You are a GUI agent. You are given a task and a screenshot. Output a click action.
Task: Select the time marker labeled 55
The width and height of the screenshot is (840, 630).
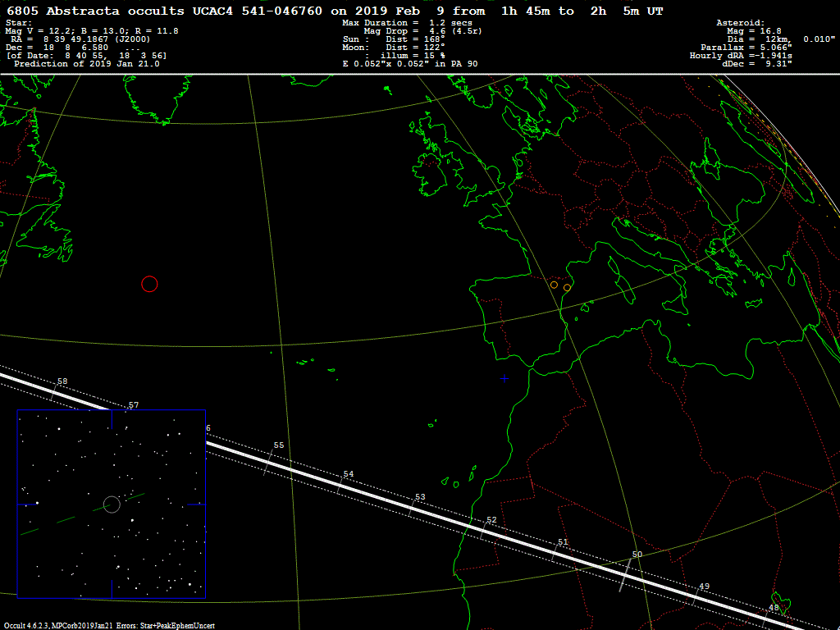coord(278,445)
